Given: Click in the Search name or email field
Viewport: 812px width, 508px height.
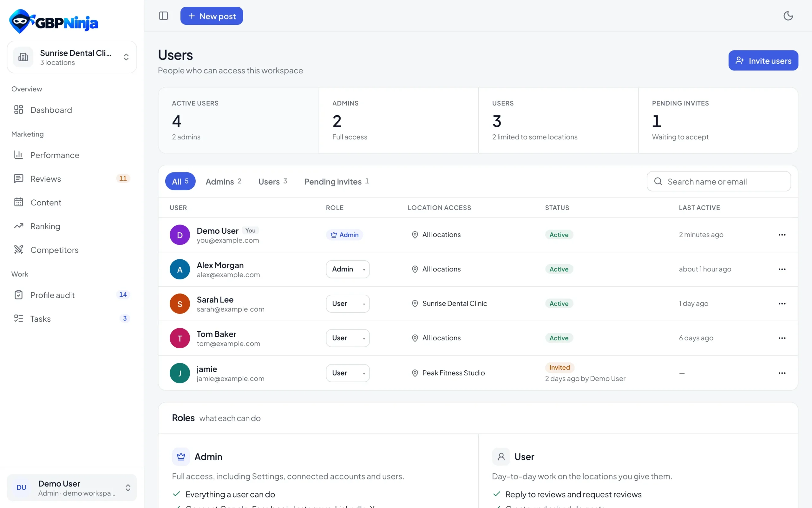Looking at the screenshot, I should [719, 181].
